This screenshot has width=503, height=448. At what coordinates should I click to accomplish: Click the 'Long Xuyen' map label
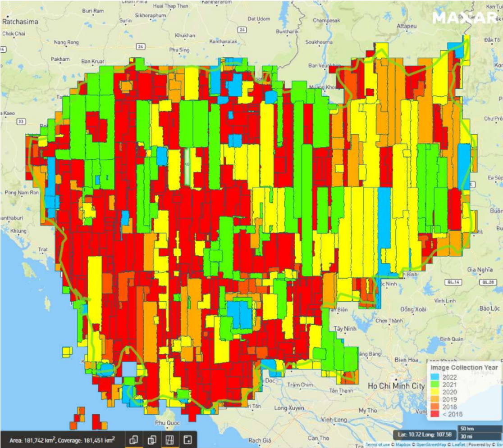click(x=289, y=408)
